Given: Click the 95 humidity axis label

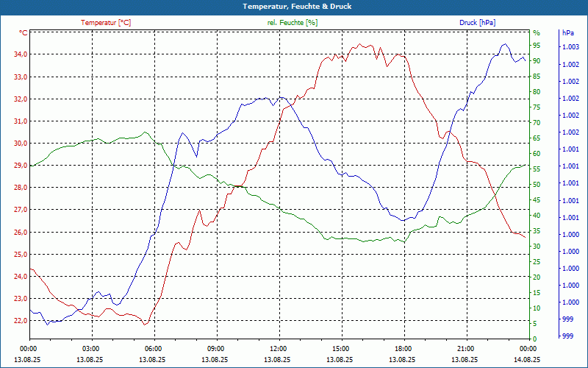Looking at the screenshot, I should (x=537, y=46).
